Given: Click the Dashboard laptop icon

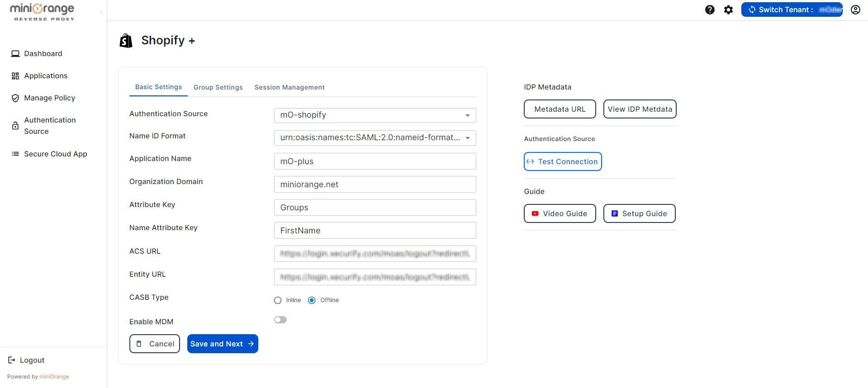Looking at the screenshot, I should [15, 53].
